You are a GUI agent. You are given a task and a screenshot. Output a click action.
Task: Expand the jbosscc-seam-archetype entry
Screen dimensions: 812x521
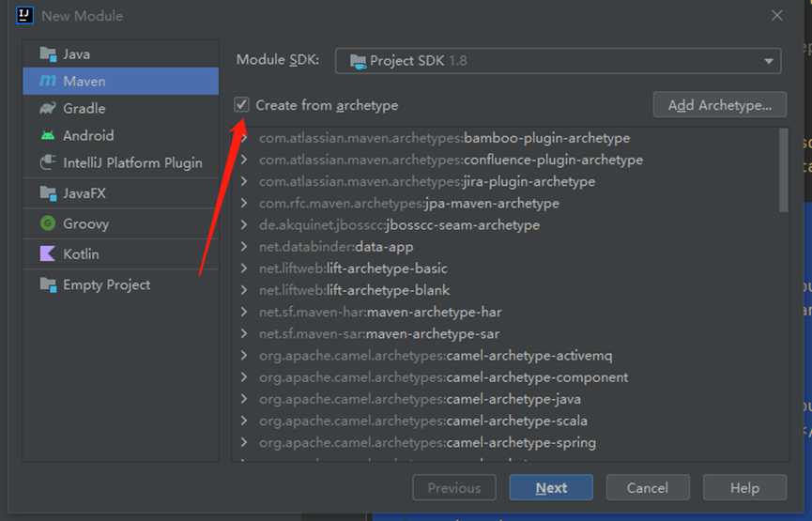(244, 224)
